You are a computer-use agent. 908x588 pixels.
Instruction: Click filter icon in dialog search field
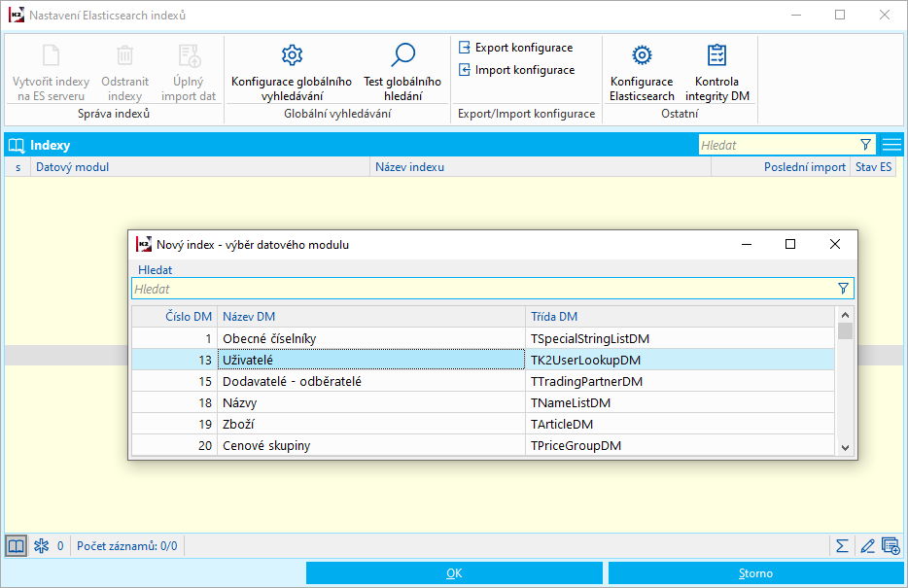(843, 289)
